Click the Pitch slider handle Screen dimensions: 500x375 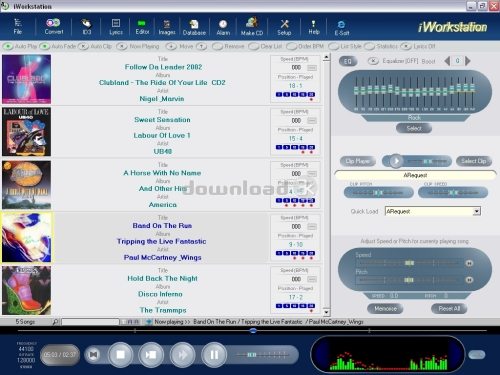point(409,280)
